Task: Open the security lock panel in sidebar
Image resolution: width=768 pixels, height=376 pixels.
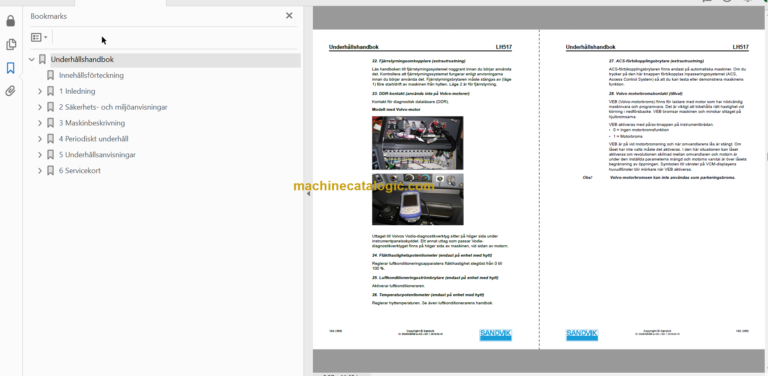Action: pos(10,21)
